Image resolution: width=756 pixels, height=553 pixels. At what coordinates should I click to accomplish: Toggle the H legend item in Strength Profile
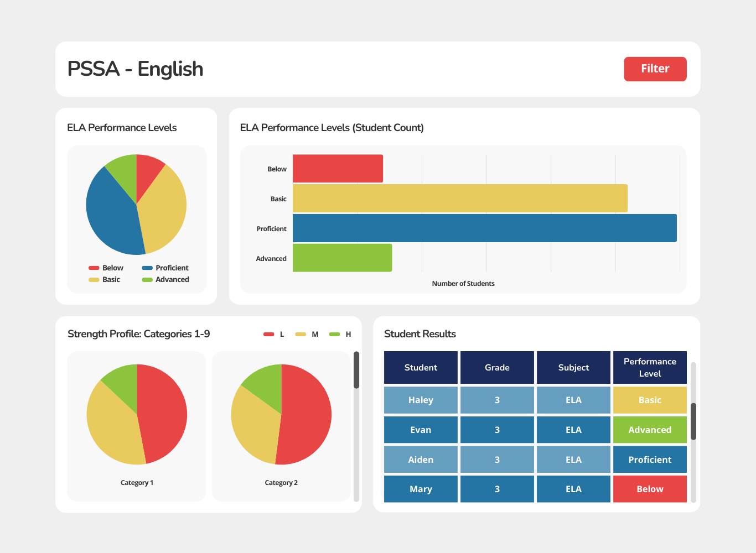pos(340,335)
